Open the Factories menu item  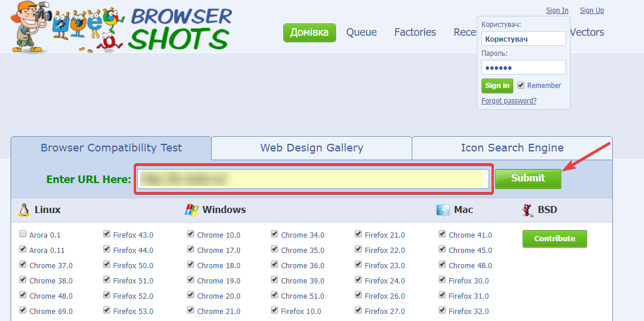pos(415,32)
